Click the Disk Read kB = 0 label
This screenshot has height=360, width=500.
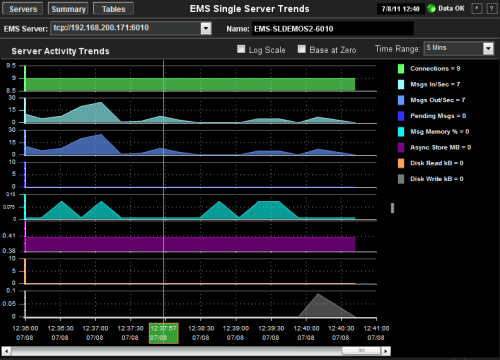[x=437, y=163]
